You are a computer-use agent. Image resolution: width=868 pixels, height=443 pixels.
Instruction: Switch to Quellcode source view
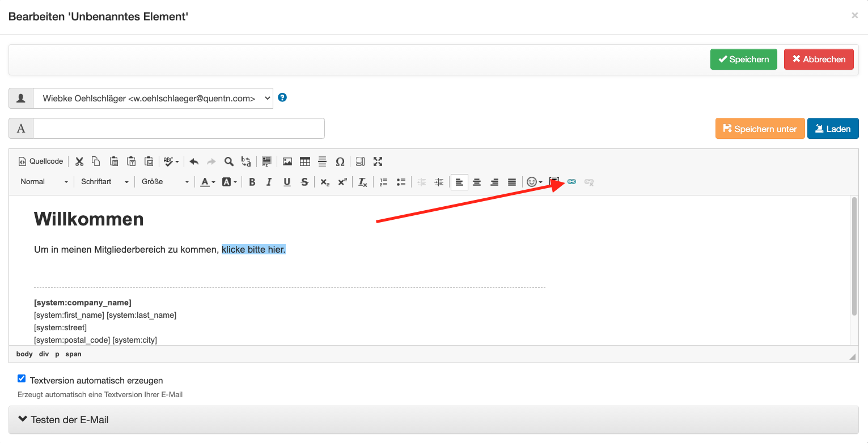(41, 161)
